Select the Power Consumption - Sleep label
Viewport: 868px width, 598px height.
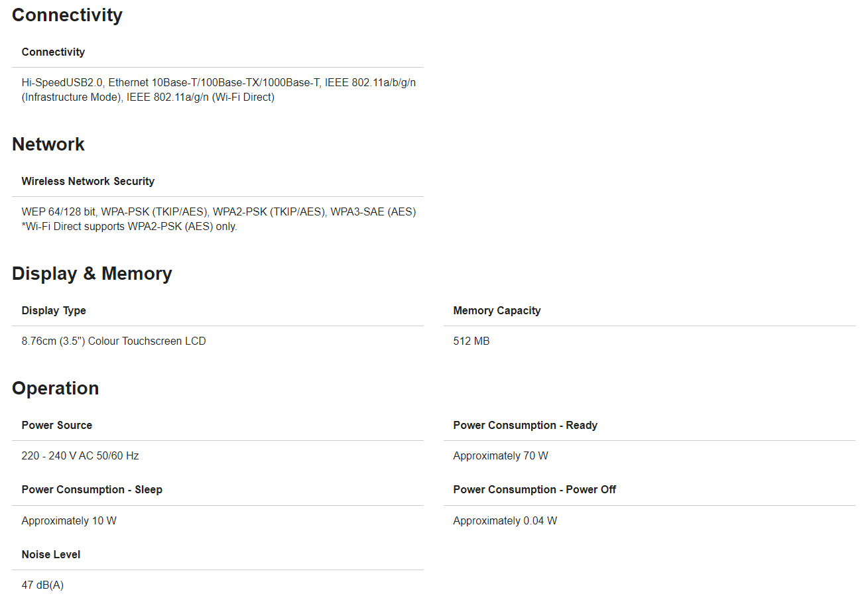click(92, 489)
